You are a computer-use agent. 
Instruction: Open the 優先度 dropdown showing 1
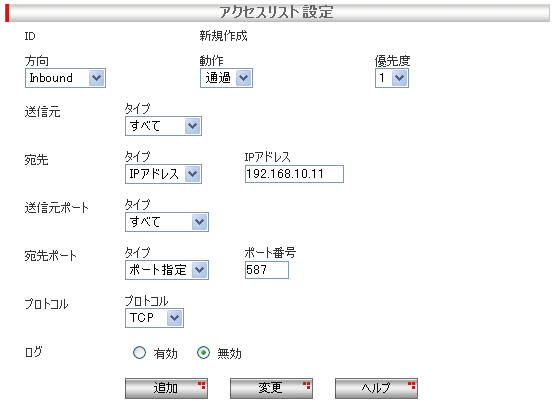coord(392,78)
